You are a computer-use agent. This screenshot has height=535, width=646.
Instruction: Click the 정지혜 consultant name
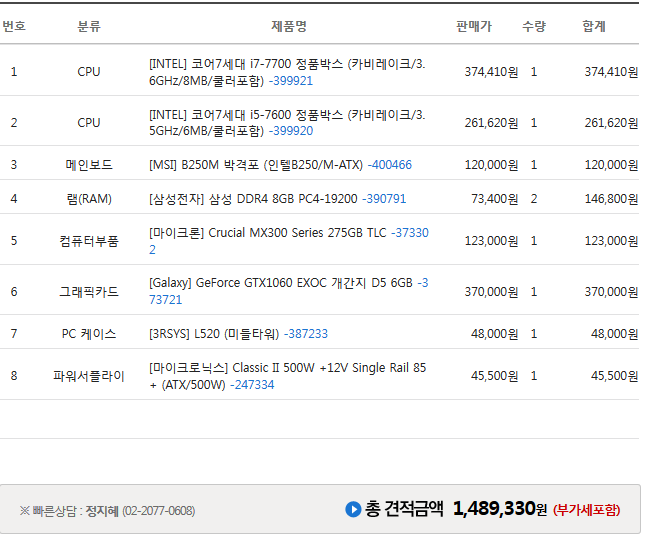click(102, 511)
